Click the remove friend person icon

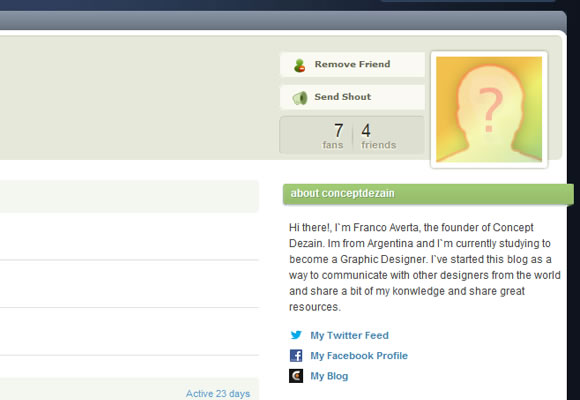(x=300, y=65)
